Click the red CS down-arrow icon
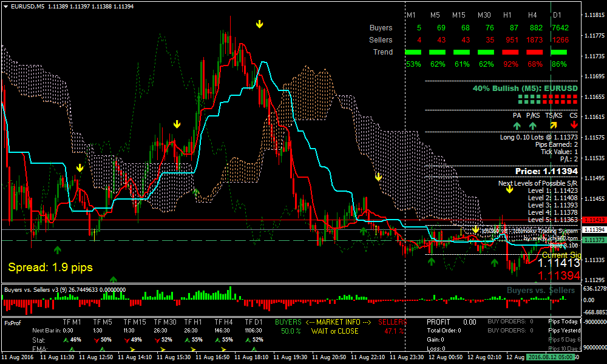Screen dimensions: 607x364 point(574,126)
